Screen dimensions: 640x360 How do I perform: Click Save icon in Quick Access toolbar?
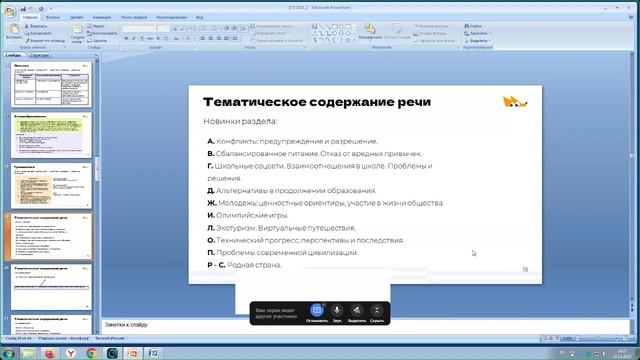pos(23,9)
